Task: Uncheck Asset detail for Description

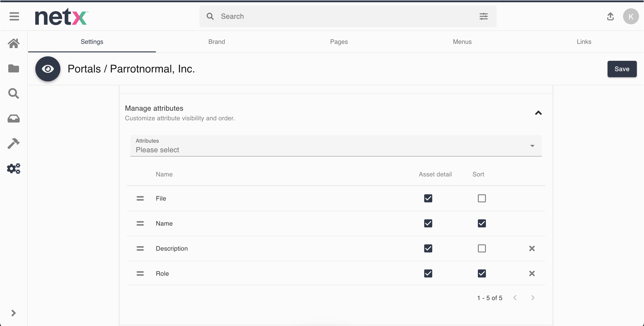Action: click(428, 248)
